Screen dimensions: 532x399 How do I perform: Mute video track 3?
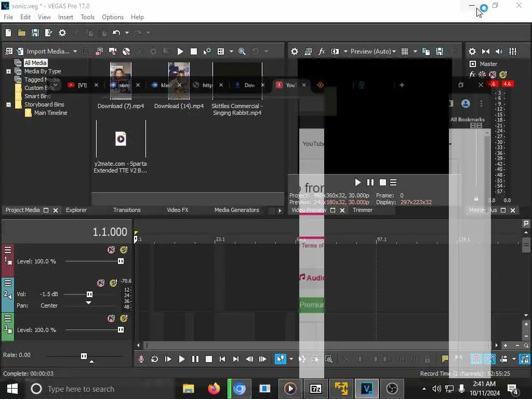click(x=111, y=318)
